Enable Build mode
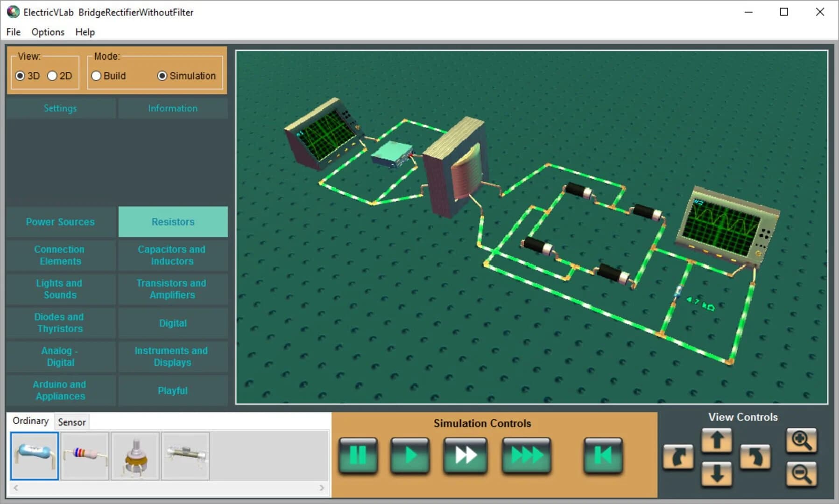This screenshot has width=839, height=504. pyautogui.click(x=96, y=76)
